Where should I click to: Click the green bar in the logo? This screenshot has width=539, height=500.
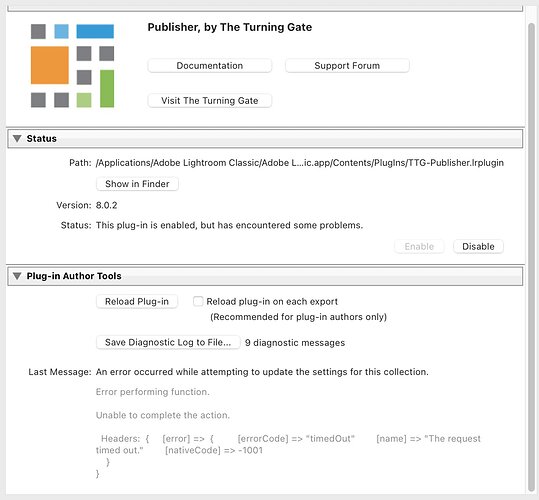click(x=107, y=89)
